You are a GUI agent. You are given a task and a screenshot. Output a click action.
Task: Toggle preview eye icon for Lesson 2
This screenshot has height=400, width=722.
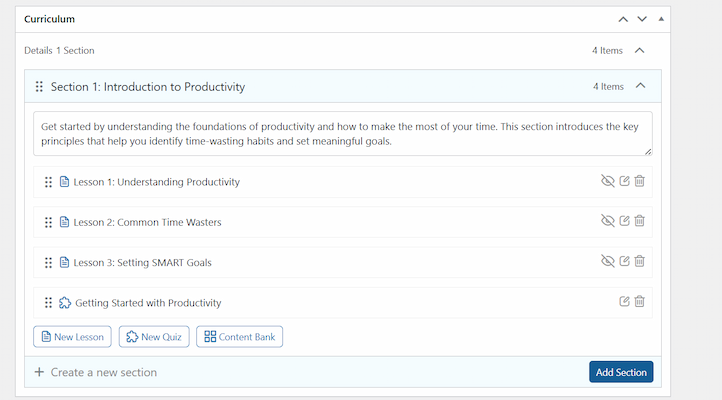click(606, 221)
